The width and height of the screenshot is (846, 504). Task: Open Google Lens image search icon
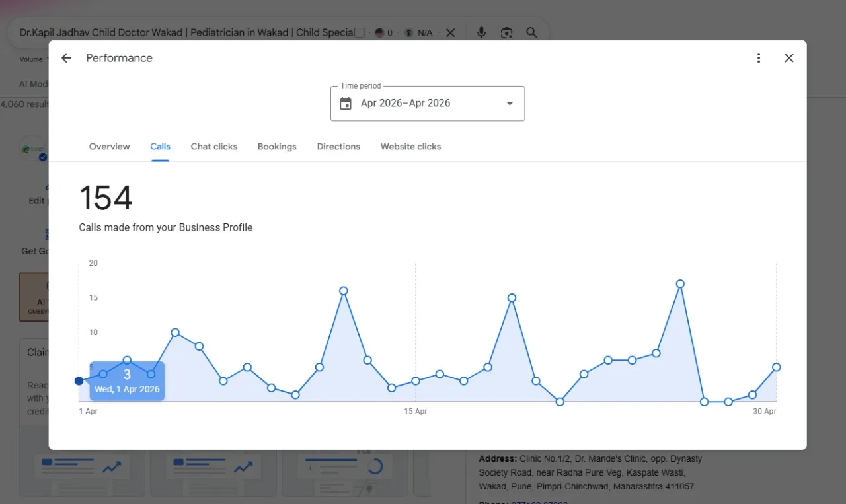(506, 32)
